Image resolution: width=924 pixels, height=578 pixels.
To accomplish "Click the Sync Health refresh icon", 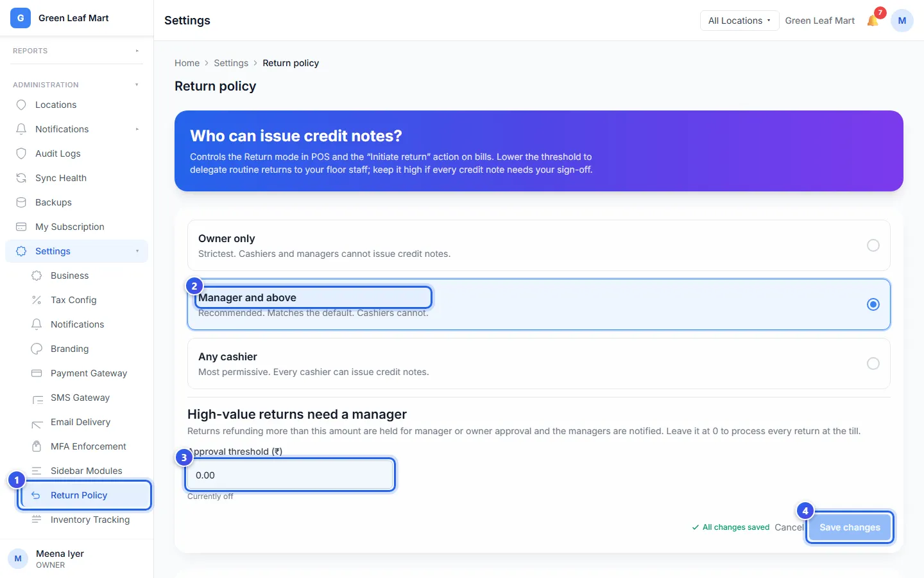I will click(x=21, y=178).
